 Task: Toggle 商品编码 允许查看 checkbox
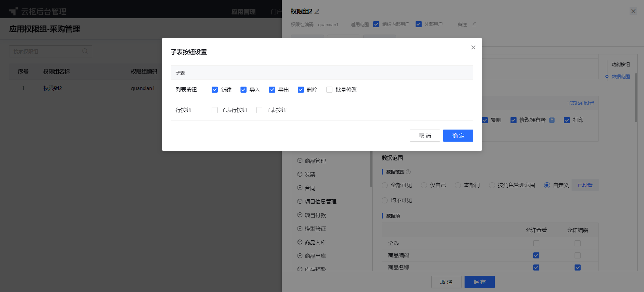point(536,255)
